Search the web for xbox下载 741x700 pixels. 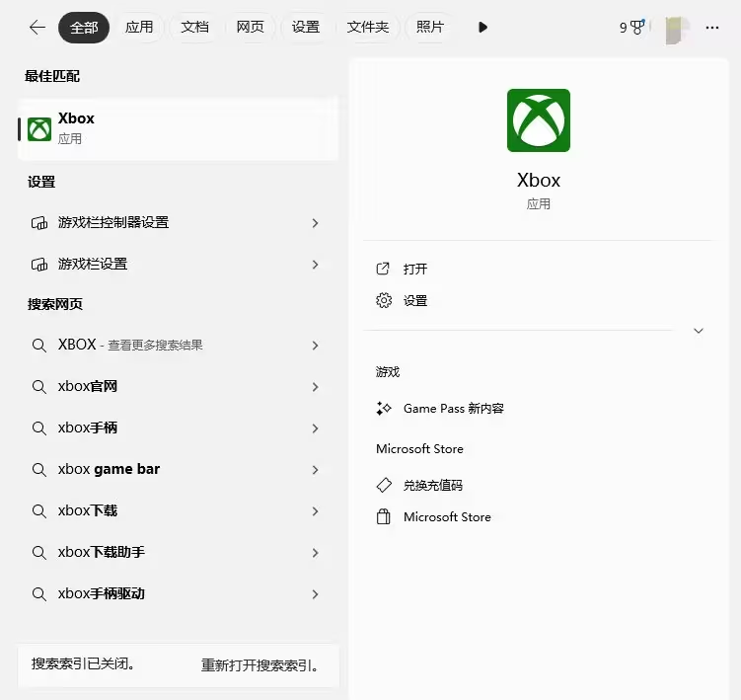179,510
